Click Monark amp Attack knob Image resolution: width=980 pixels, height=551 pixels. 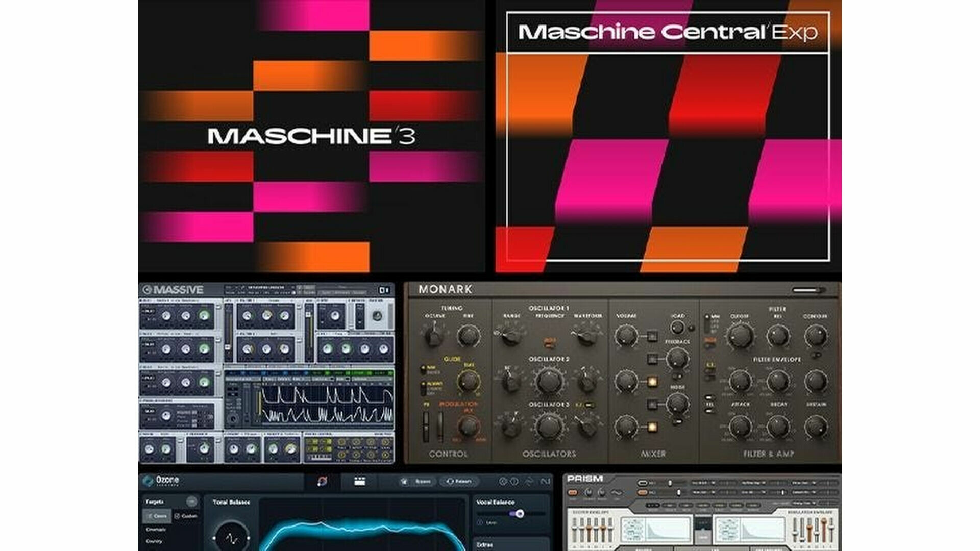click(740, 427)
